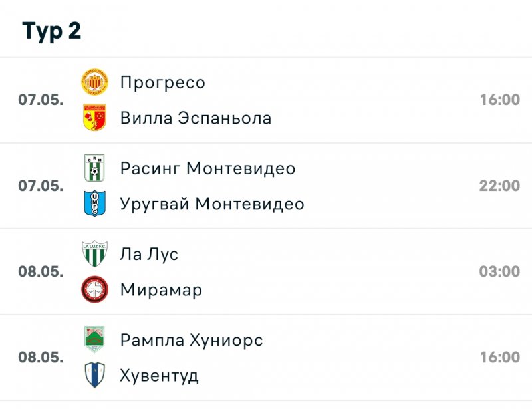This screenshot has width=532, height=409.
Task: Click the Мирамар red round logo
Action: coord(94,289)
